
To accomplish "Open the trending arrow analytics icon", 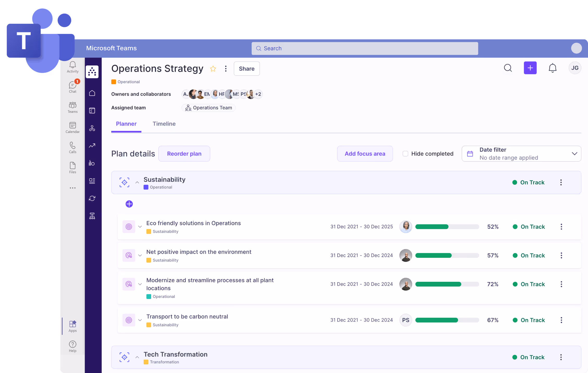I will click(x=92, y=146).
